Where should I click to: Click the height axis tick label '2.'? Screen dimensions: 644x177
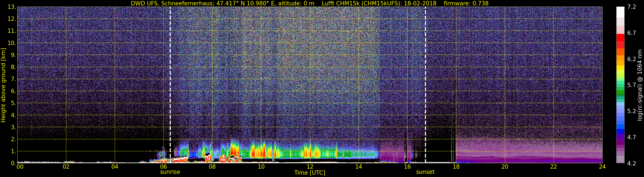click(x=13, y=139)
